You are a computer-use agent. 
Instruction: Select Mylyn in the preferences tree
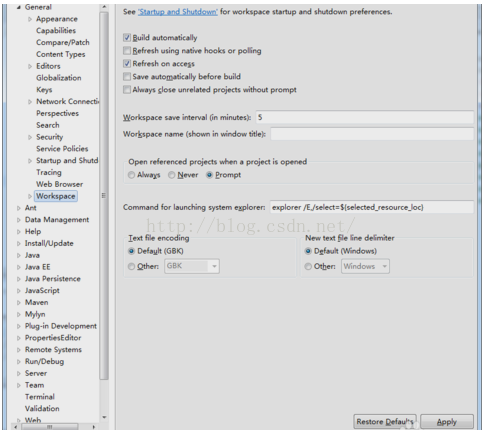[35, 314]
